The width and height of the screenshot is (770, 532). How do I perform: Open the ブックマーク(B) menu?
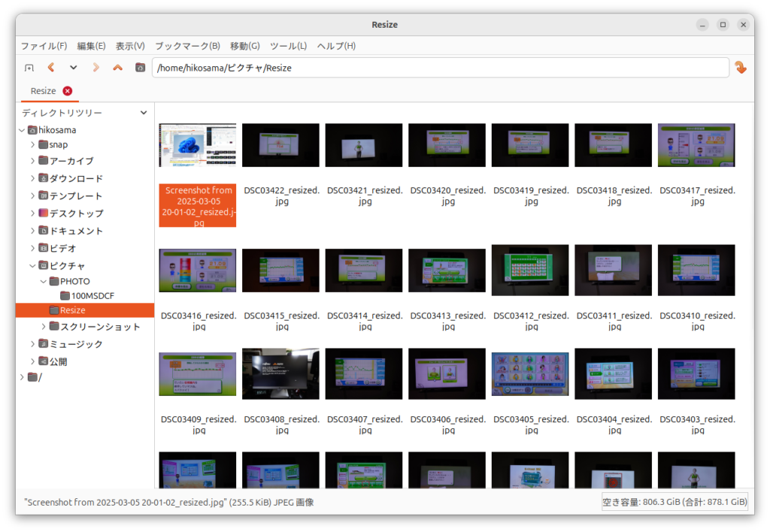coord(187,46)
